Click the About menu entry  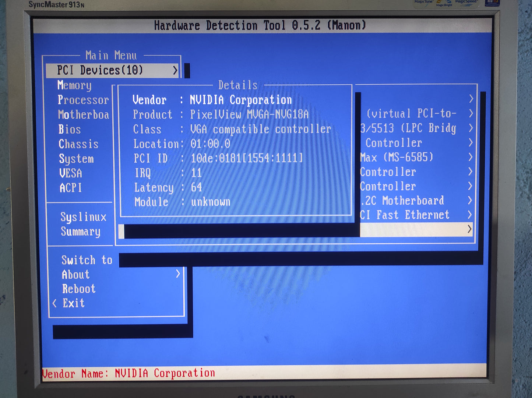(x=75, y=274)
